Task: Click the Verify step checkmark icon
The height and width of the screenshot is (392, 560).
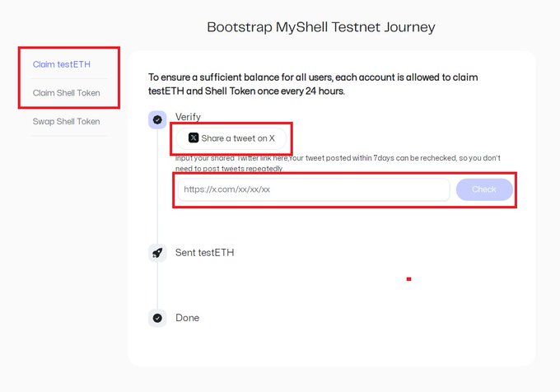Action: (x=157, y=119)
